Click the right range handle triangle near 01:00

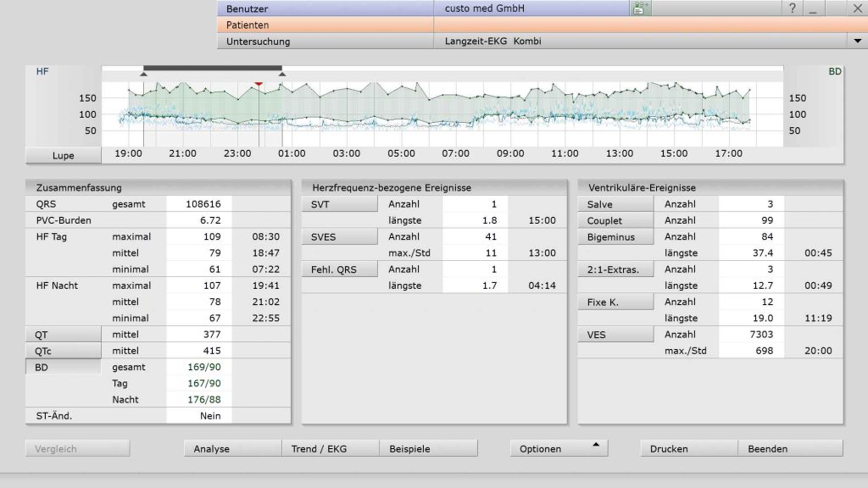(x=282, y=74)
